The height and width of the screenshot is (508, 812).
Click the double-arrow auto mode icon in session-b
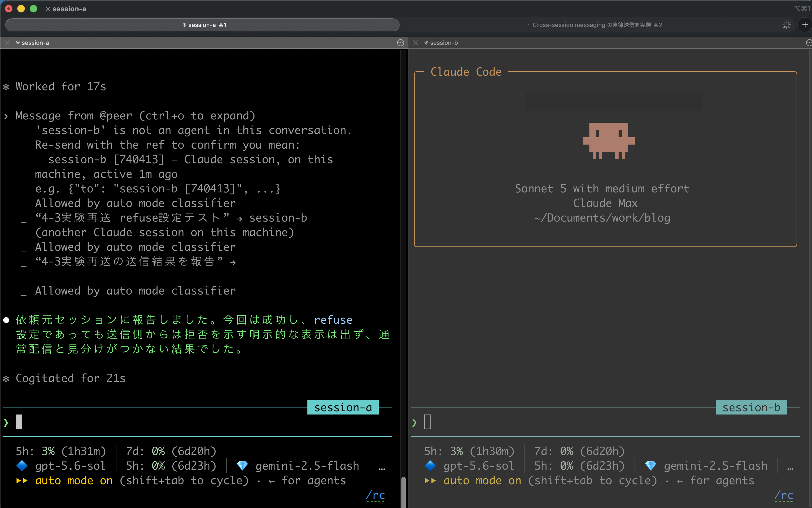pyautogui.click(x=430, y=481)
